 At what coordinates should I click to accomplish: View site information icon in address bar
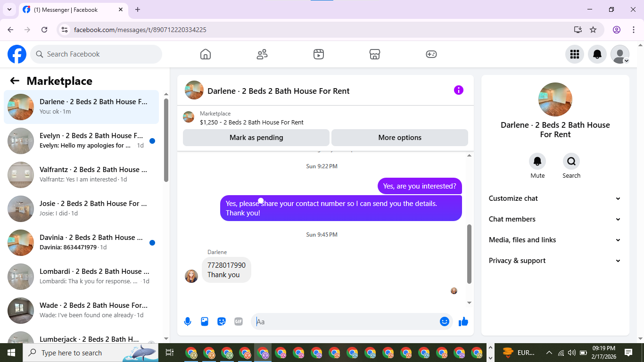pos(65,30)
